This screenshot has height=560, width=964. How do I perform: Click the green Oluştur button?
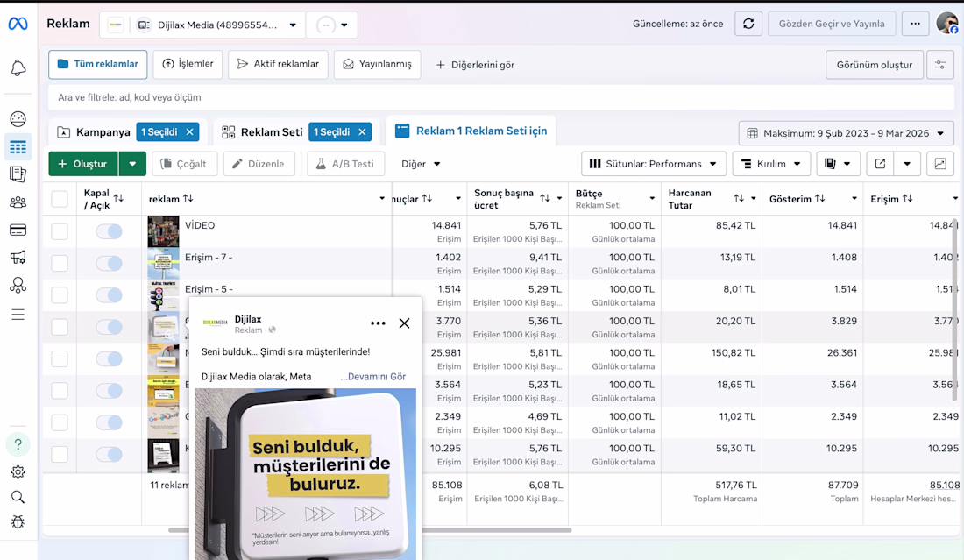pos(83,164)
